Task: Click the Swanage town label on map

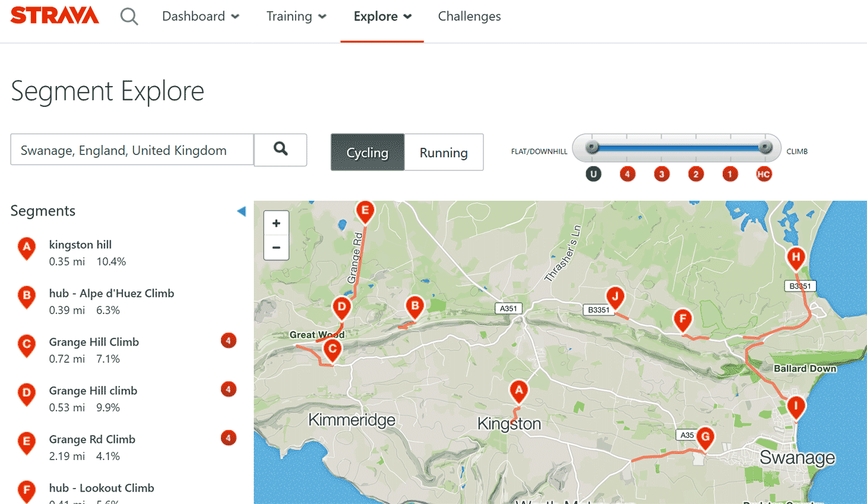Action: 797,458
